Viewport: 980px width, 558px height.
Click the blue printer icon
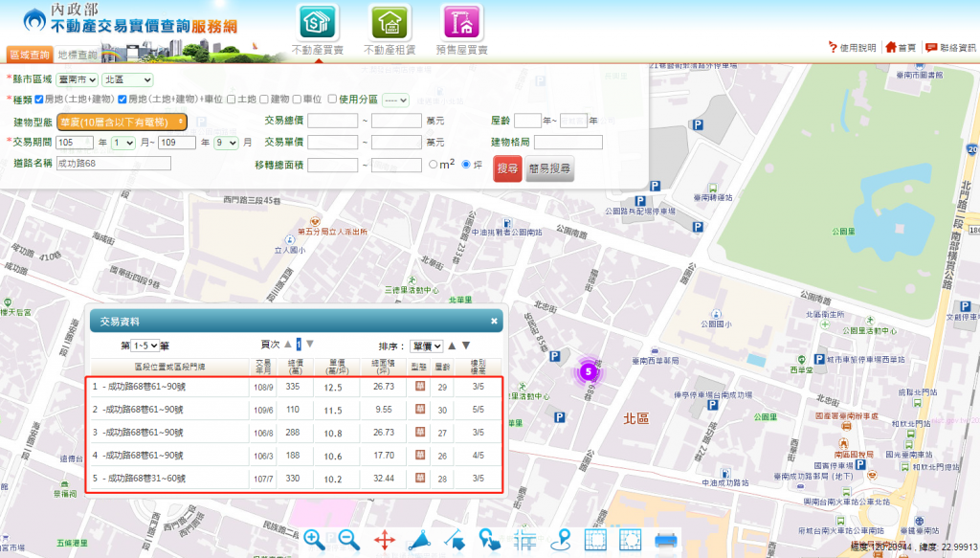pyautogui.click(x=666, y=540)
